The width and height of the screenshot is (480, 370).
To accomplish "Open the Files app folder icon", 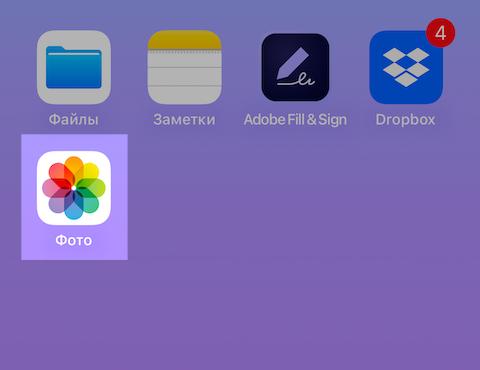I will pyautogui.click(x=74, y=67).
